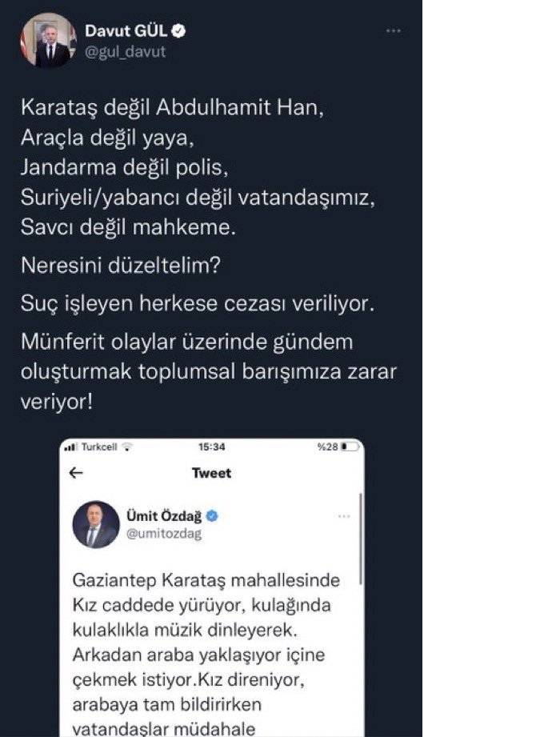Screen dimensions: 560x737
Task: Tap the battery icon in the phone status bar
Action: click(x=348, y=447)
